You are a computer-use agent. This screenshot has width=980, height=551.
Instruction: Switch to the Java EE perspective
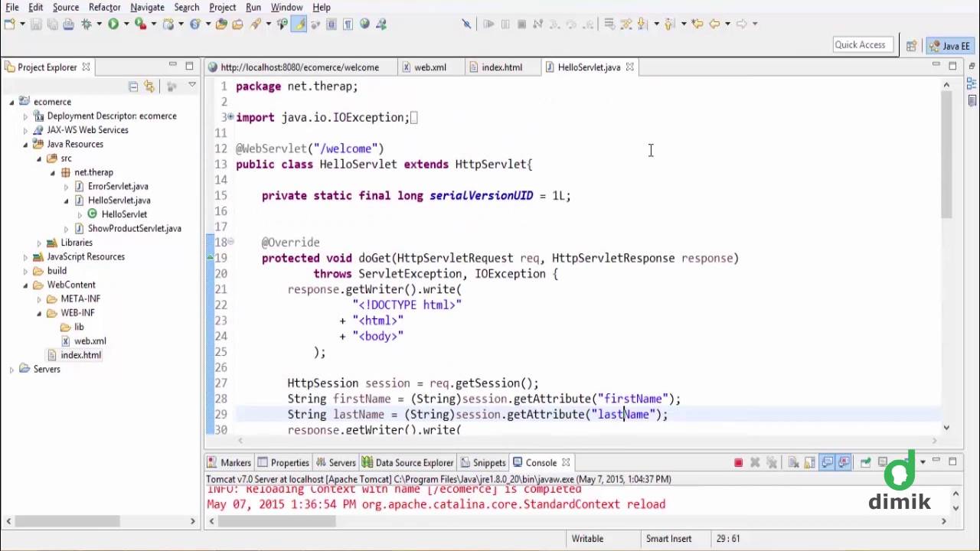[950, 45]
